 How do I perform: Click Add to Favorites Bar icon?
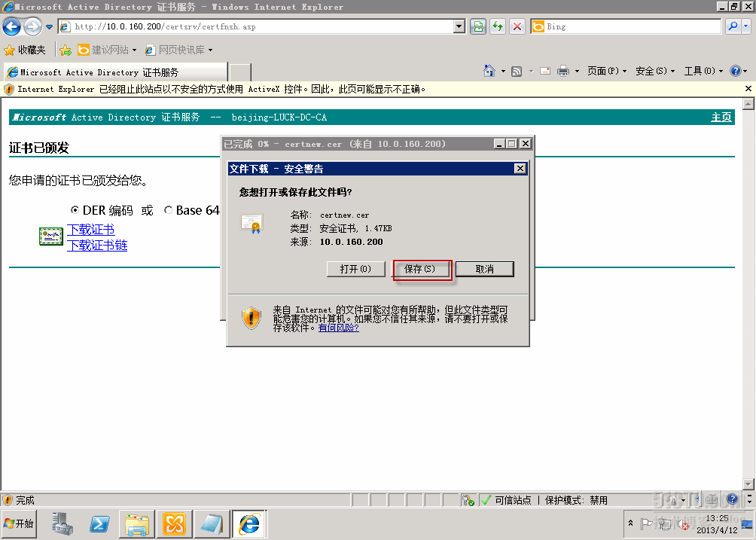click(66, 50)
